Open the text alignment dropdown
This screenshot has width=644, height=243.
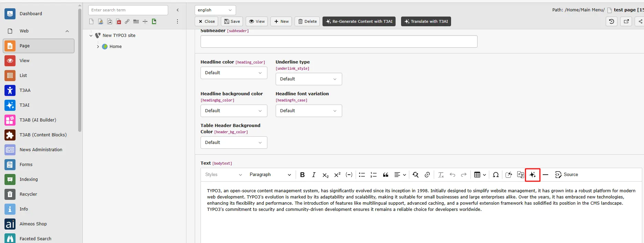(400, 175)
